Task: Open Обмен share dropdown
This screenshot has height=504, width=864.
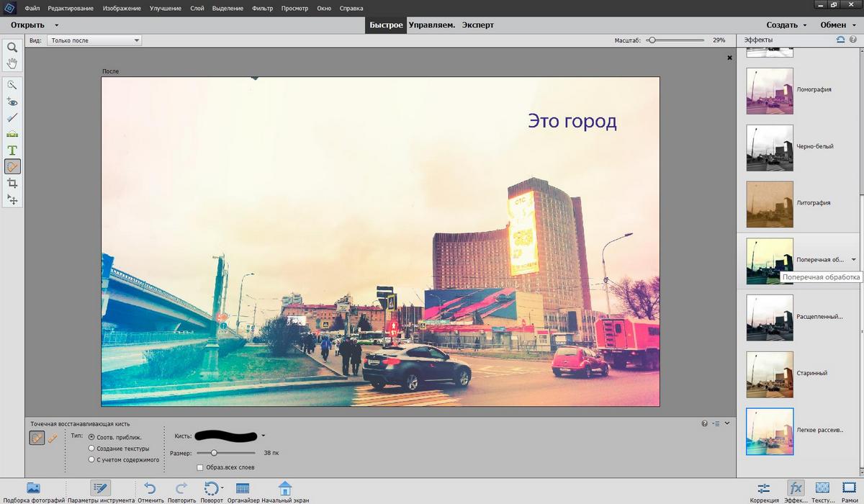Action: tap(838, 24)
